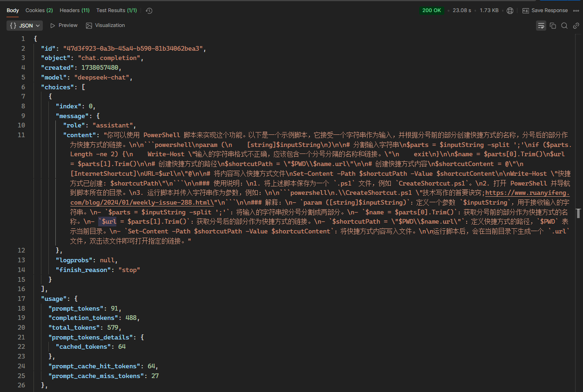The image size is (583, 392).
Task: Click the network globe icon
Action: 510,10
